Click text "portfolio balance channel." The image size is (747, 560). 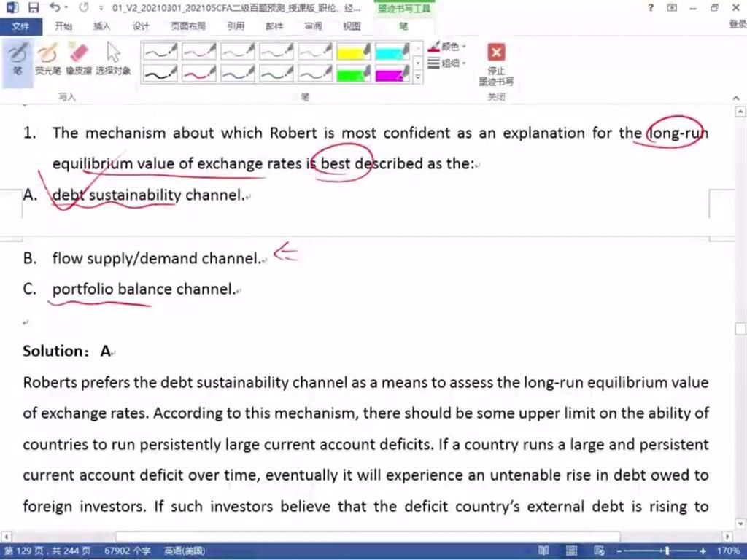point(144,289)
